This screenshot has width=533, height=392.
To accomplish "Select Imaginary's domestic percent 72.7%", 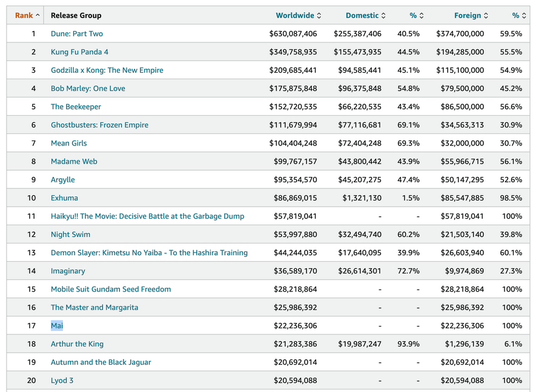I will [x=409, y=271].
